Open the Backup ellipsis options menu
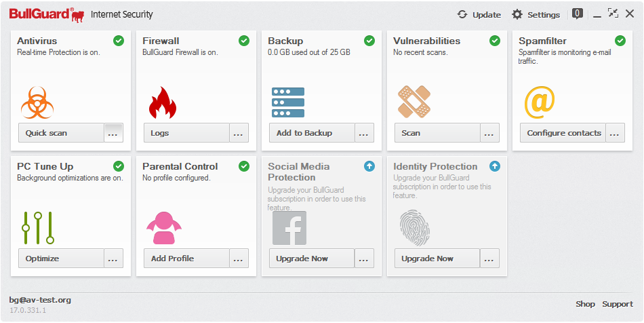 pos(365,133)
